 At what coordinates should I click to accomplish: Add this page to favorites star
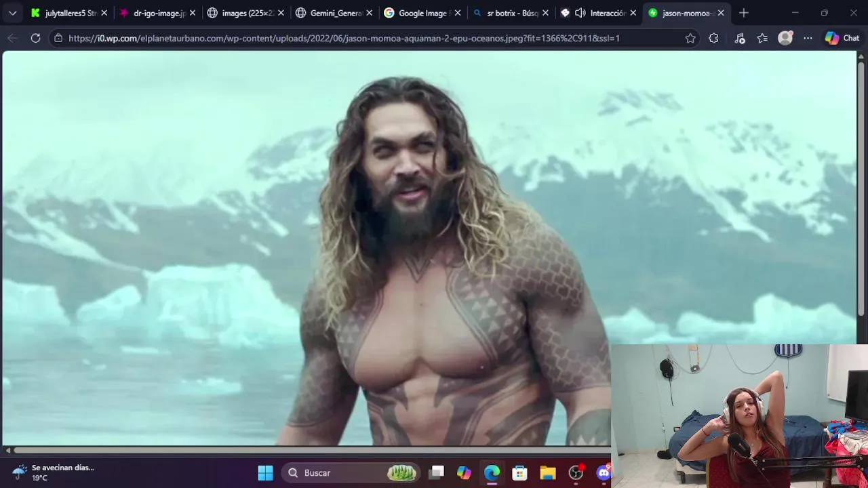point(690,38)
